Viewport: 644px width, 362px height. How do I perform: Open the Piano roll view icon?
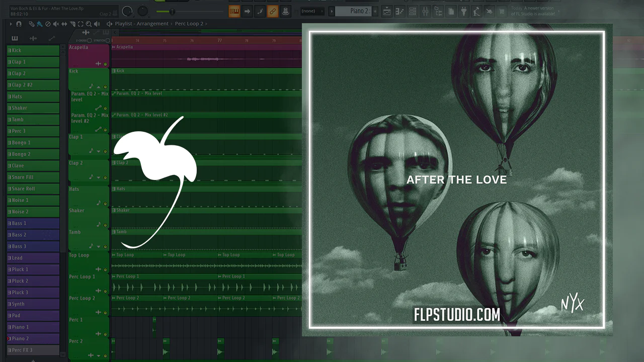point(400,11)
